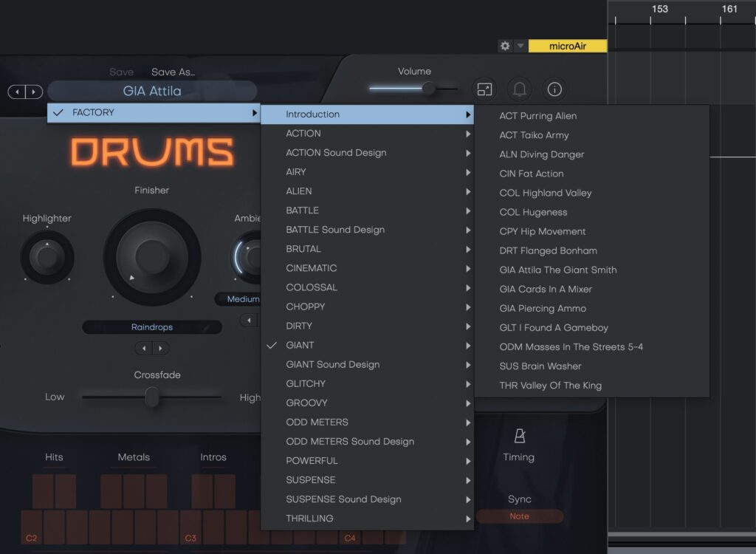The height and width of the screenshot is (554, 756).
Task: Click the notification bell icon
Action: (520, 89)
